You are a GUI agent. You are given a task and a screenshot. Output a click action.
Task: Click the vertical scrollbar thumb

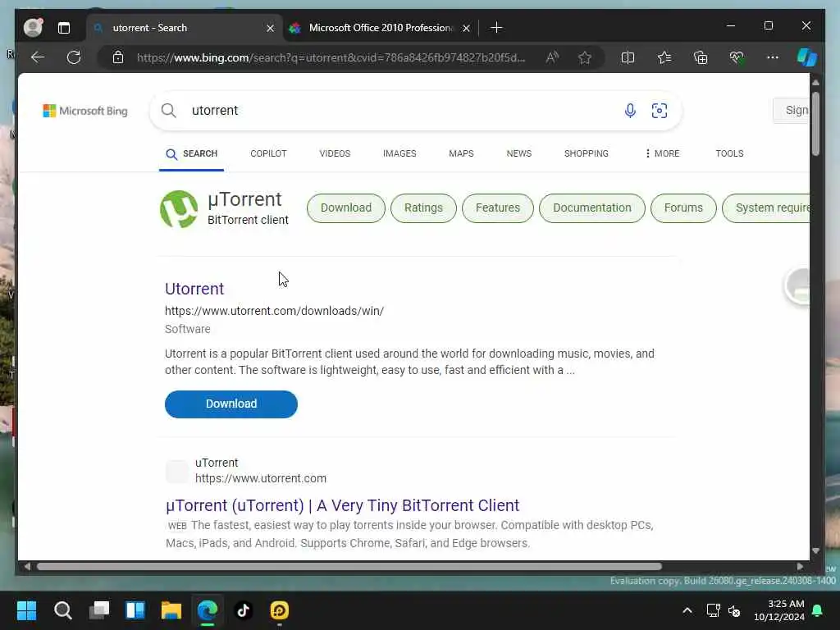point(815,124)
